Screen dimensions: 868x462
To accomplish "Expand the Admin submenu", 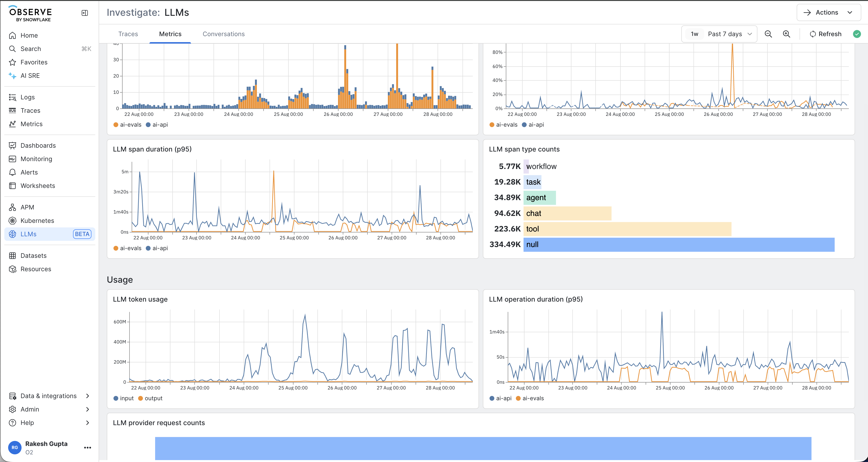I will tap(50, 409).
